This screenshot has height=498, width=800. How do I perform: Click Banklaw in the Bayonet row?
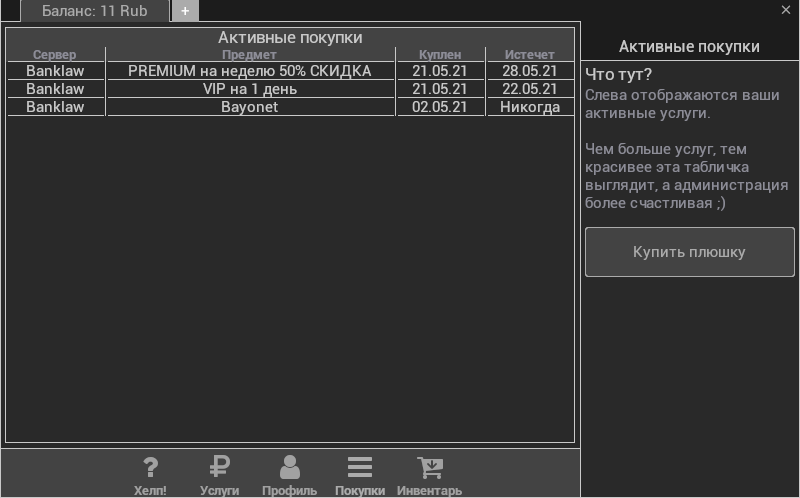(x=55, y=107)
